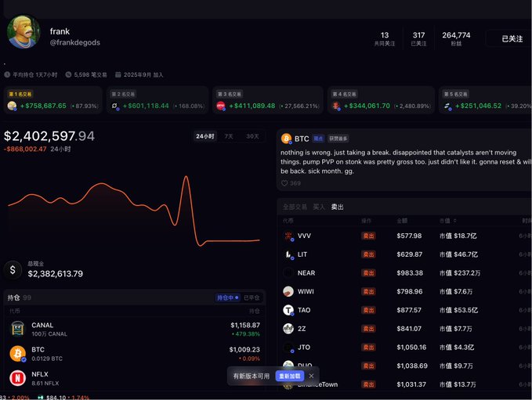Image resolution: width=532 pixels, height=400 pixels.
Task: Open the first top trade card +$758,687.65
Action: tap(53, 100)
